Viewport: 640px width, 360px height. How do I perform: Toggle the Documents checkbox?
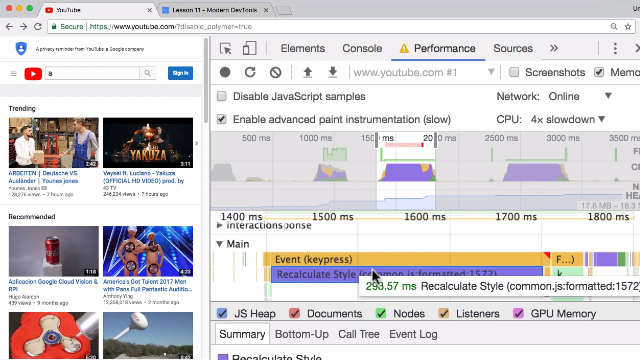coord(295,313)
